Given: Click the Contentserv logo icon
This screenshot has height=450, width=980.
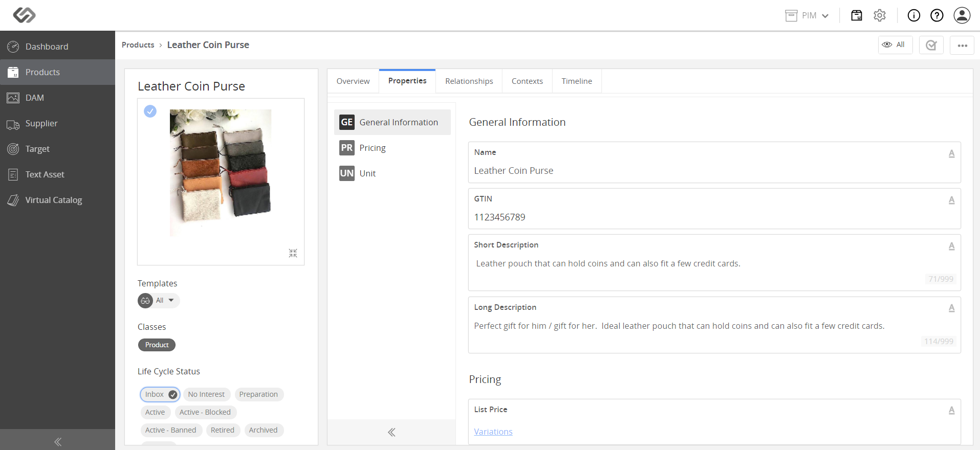Looking at the screenshot, I should [x=24, y=15].
